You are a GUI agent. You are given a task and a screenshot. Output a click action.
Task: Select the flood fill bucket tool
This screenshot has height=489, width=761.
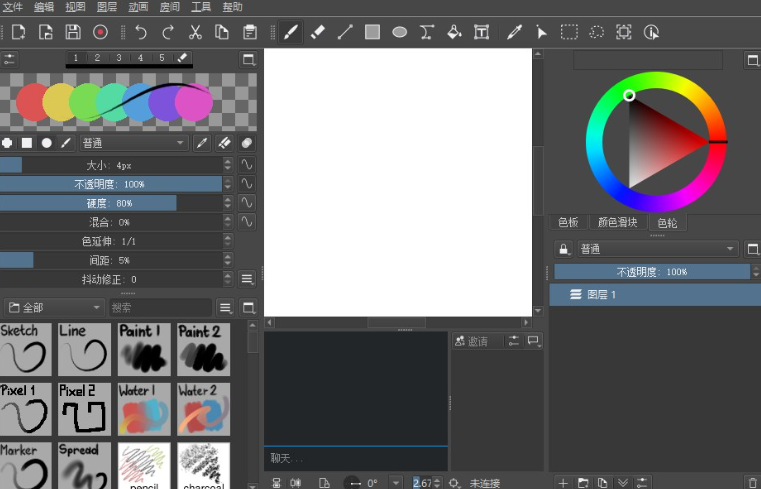click(454, 33)
